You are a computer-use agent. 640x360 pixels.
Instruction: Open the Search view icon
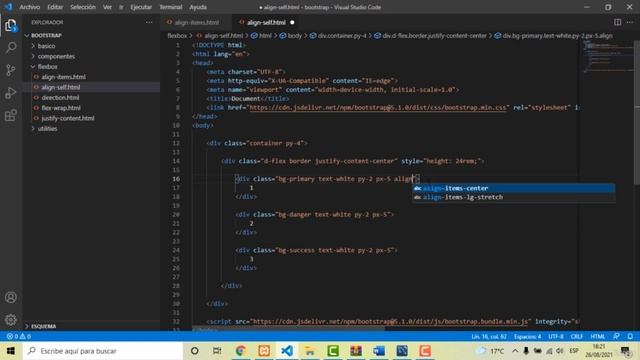[11, 47]
